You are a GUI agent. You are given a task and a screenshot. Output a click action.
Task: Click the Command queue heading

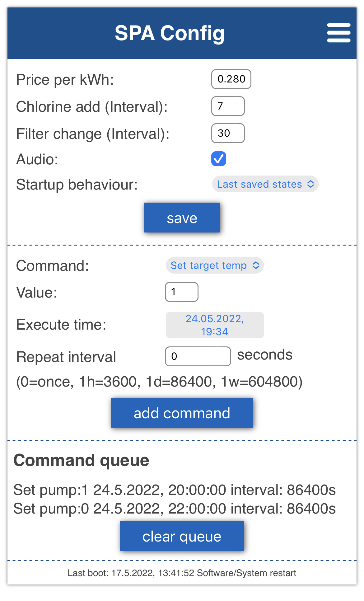coord(82,460)
